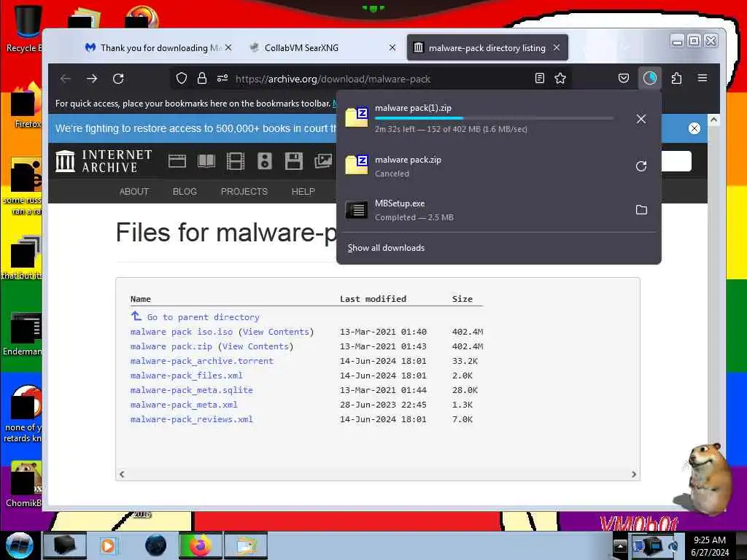Open Internet Archive texts book icon
Screen dimensions: 747x560
click(x=206, y=161)
